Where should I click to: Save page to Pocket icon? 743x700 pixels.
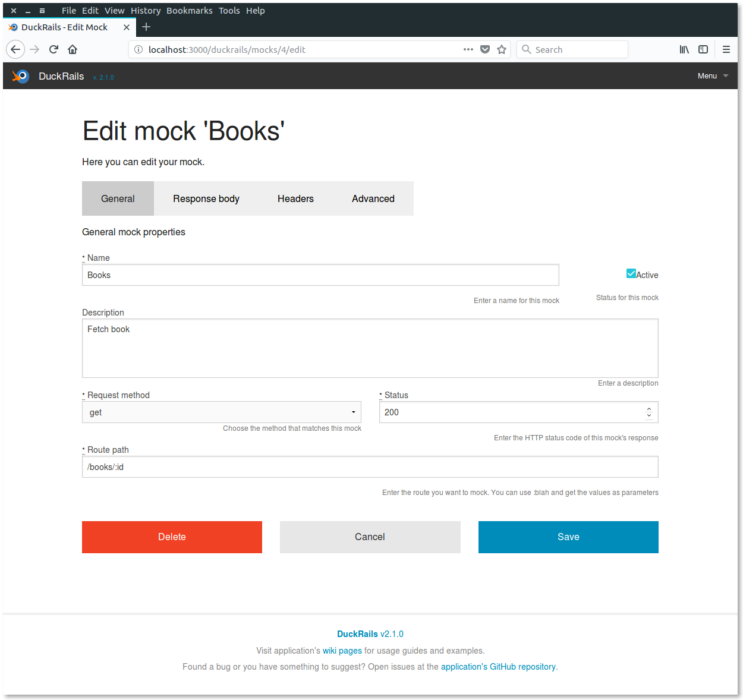click(x=485, y=49)
